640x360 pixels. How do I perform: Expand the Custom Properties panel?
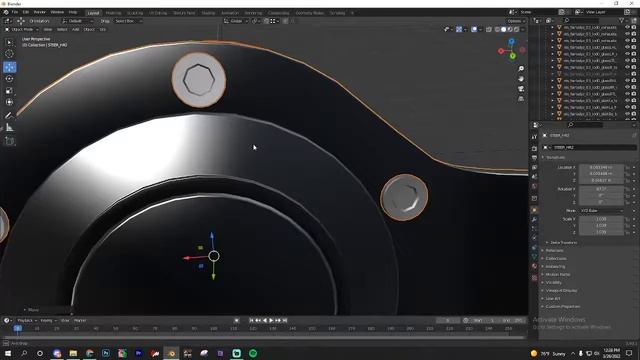tap(562, 306)
